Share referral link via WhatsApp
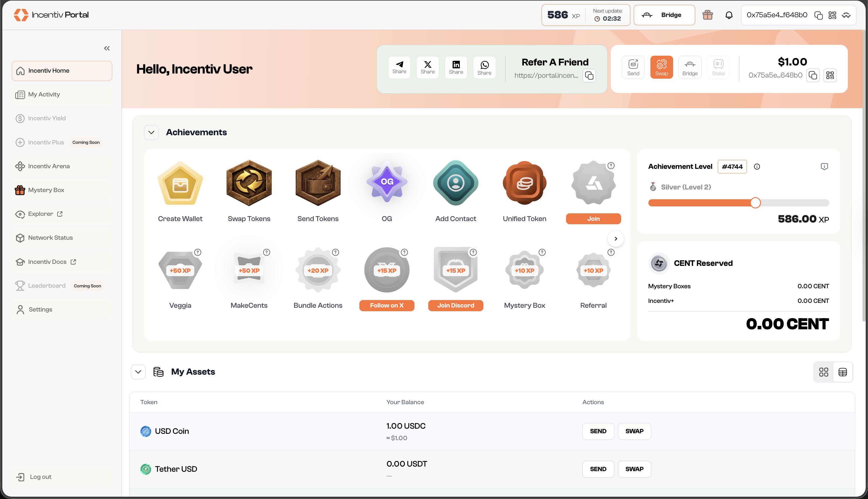Image resolution: width=868 pixels, height=499 pixels. click(x=484, y=67)
